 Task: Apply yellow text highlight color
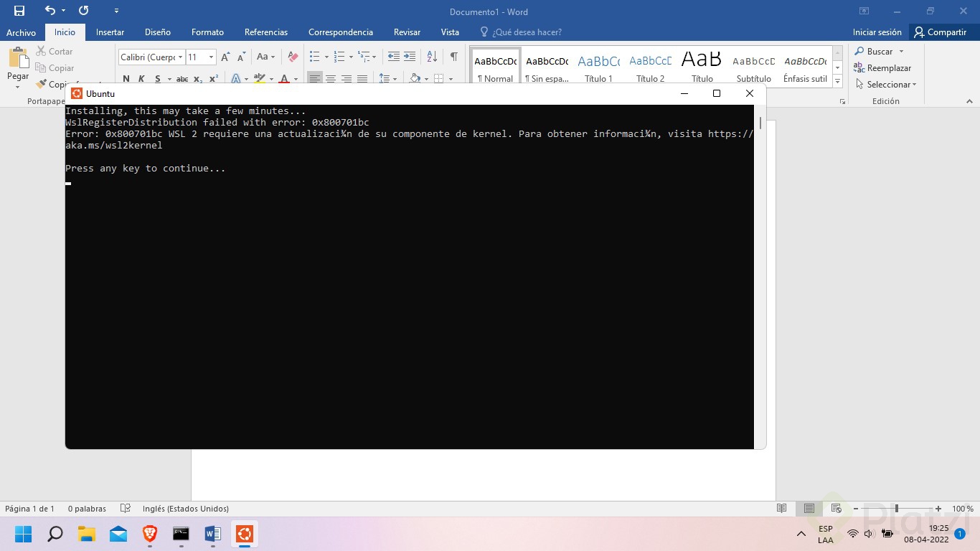click(x=260, y=79)
